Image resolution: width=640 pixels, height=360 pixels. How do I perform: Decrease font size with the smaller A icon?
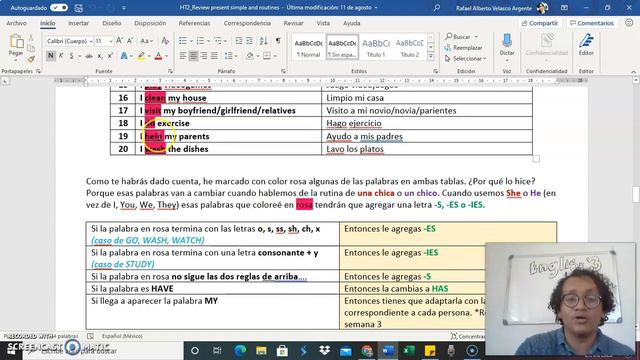130,41
